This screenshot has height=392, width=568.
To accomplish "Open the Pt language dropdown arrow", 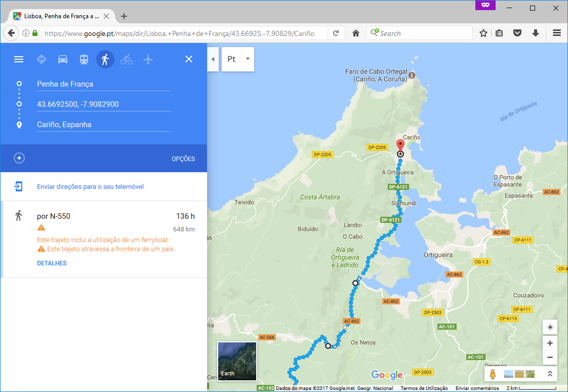I will click(x=248, y=59).
